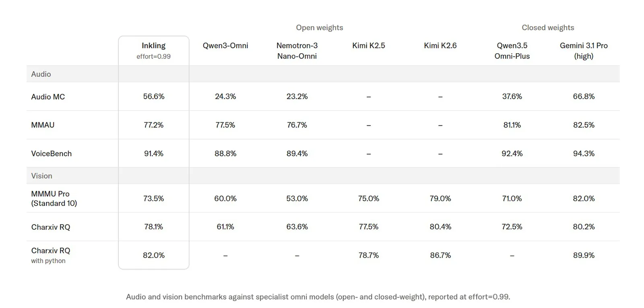Image resolution: width=644 pixels, height=308 pixels.
Task: Click the Nemotron-3 Nano-Omni header
Action: (297, 51)
